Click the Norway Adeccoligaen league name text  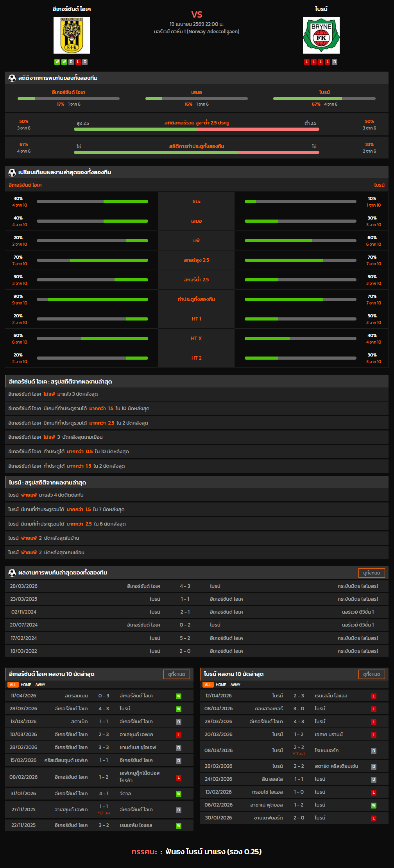213,32
